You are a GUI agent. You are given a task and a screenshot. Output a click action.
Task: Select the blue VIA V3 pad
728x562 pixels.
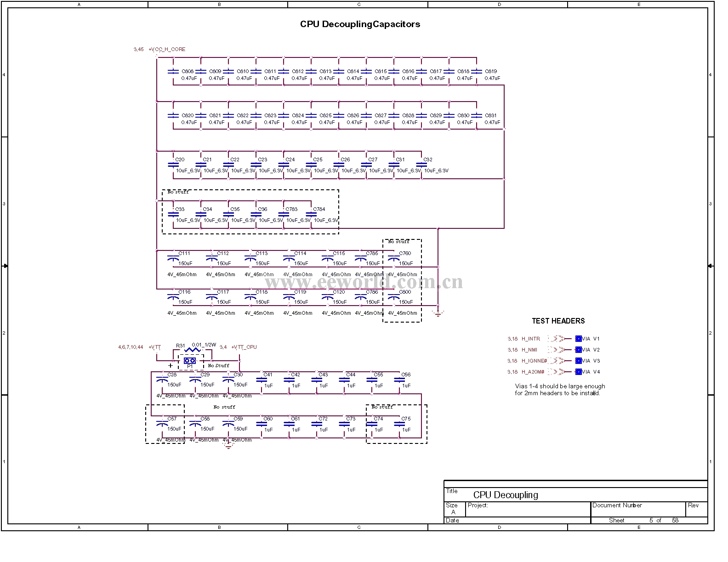click(x=579, y=361)
